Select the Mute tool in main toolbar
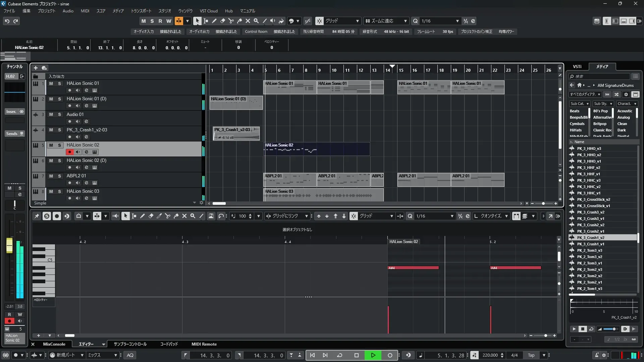Viewport: 644px width, 362px height. [x=248, y=21]
